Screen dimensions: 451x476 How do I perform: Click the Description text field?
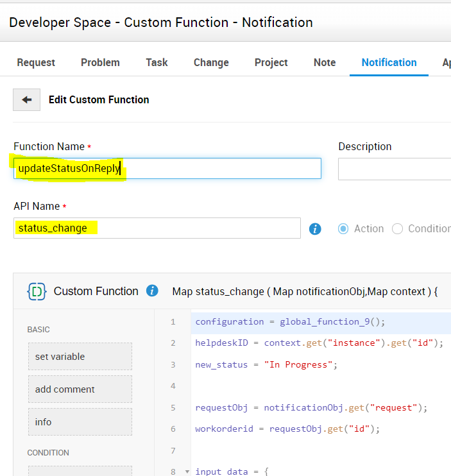pos(395,169)
